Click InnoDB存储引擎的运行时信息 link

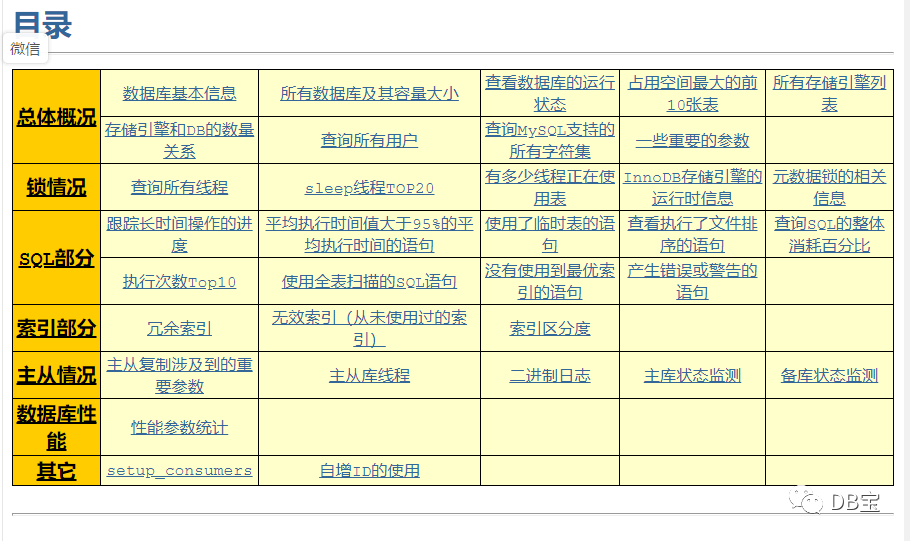692,187
